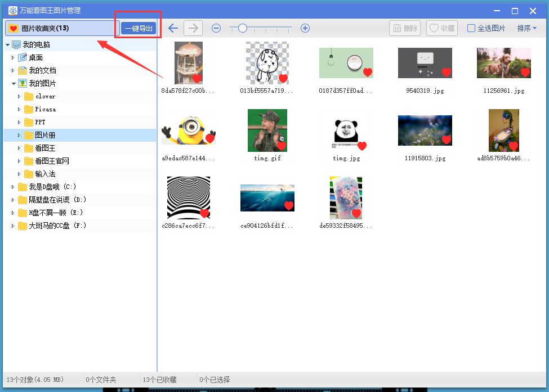Select the de59332f58495 watercolor thumbnail
Screen dimensions: 549x392
pyautogui.click(x=346, y=198)
